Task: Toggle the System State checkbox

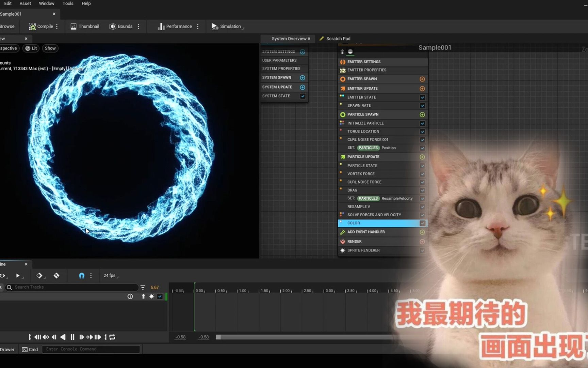Action: (303, 96)
